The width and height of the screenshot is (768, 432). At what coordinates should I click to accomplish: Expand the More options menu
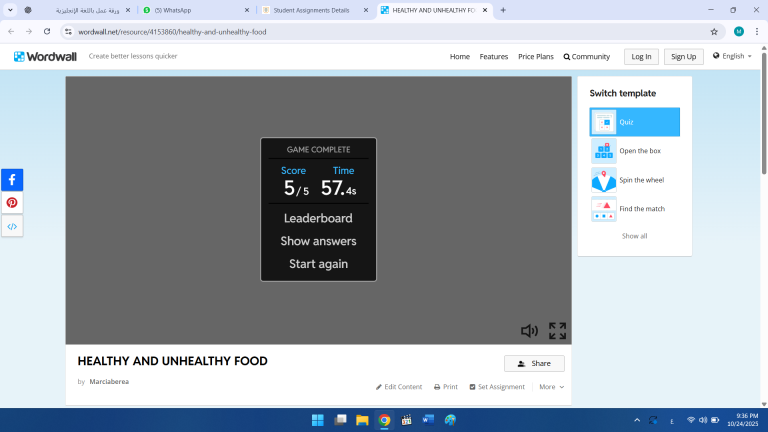[x=551, y=387]
